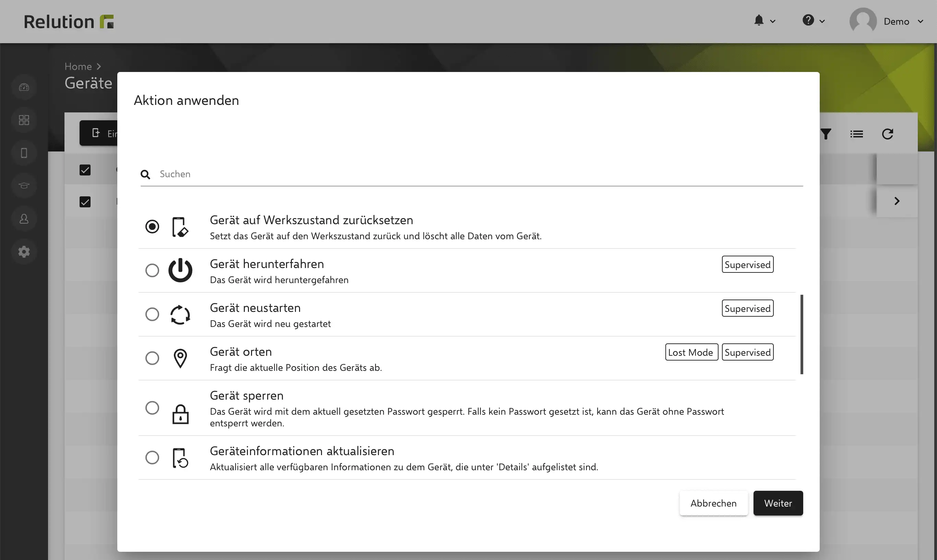
Task: Click the Weiter button
Action: [x=778, y=503]
